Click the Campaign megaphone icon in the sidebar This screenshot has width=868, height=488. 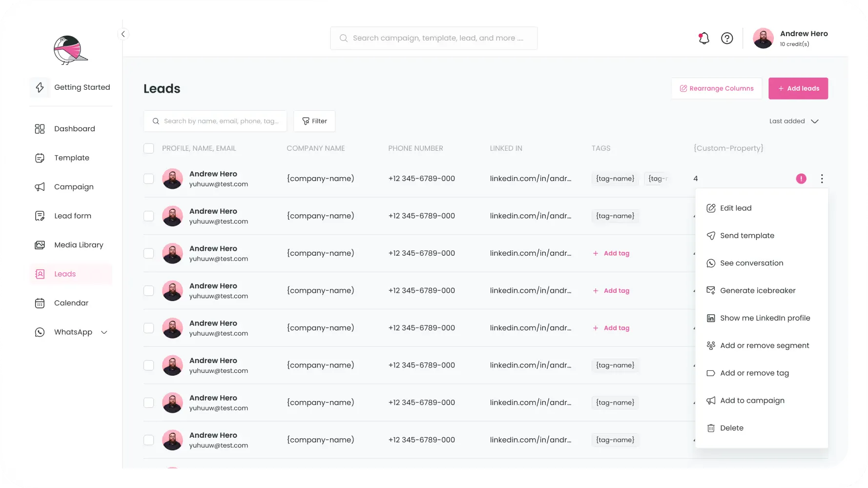click(x=40, y=187)
